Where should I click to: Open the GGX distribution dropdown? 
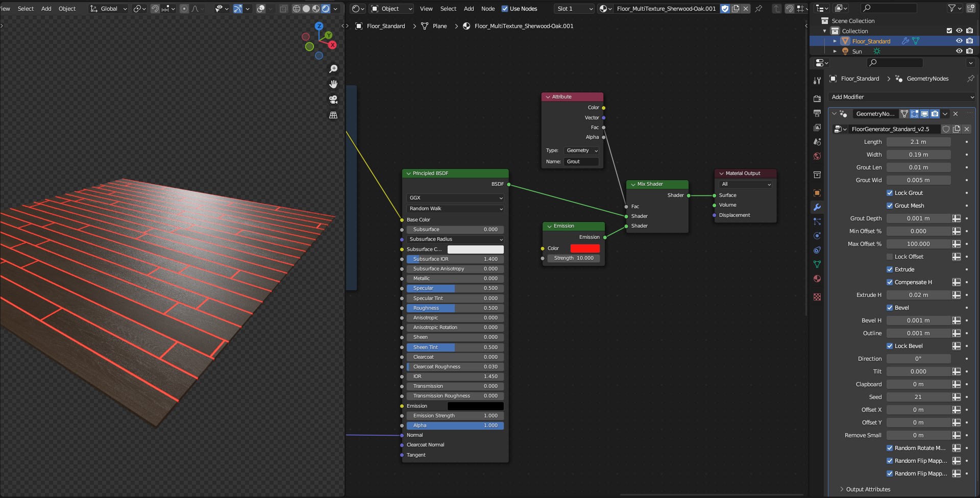click(x=455, y=198)
